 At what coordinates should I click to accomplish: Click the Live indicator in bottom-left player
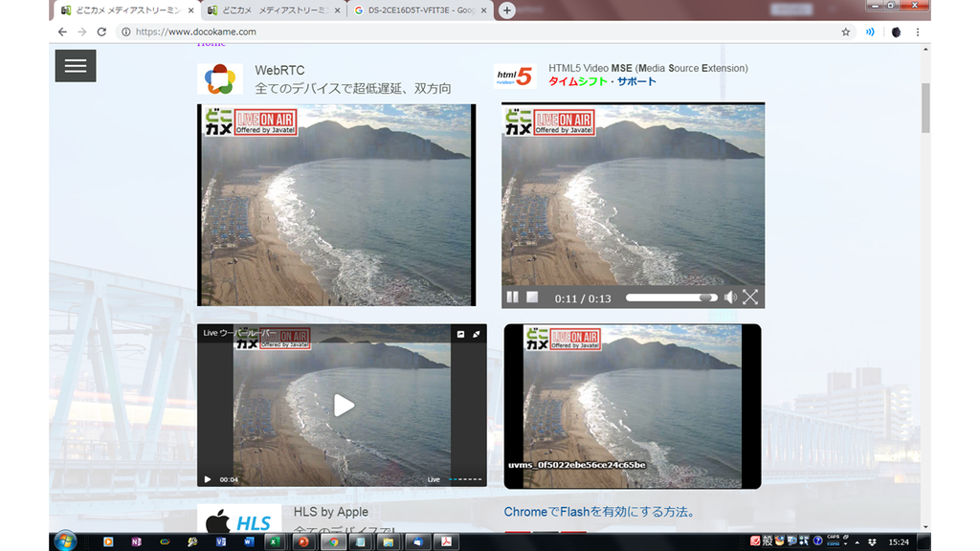click(434, 480)
